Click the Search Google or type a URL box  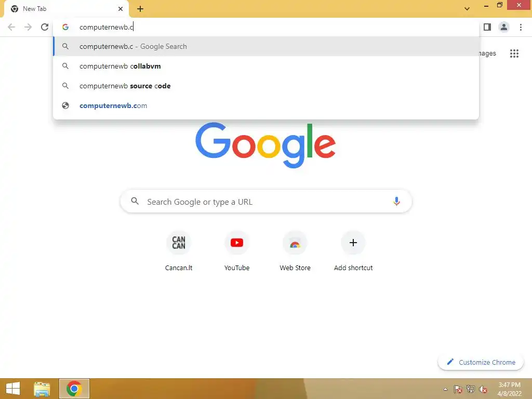[267, 201]
